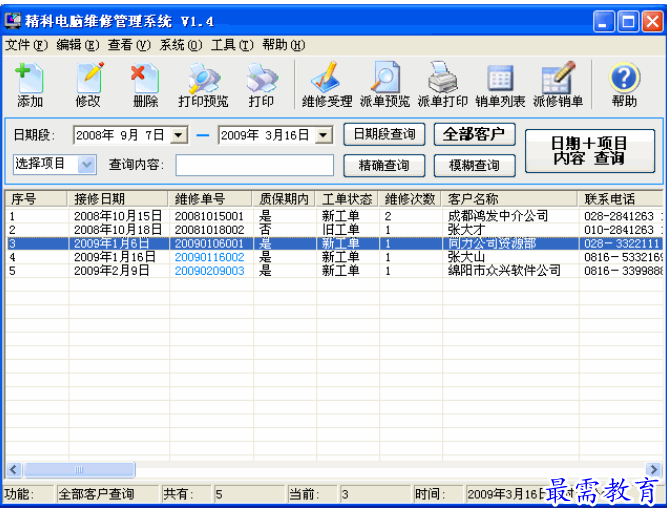Viewport: 667px width, 522px height.
Task: Click the 客户名称 column header
Action: (510, 199)
